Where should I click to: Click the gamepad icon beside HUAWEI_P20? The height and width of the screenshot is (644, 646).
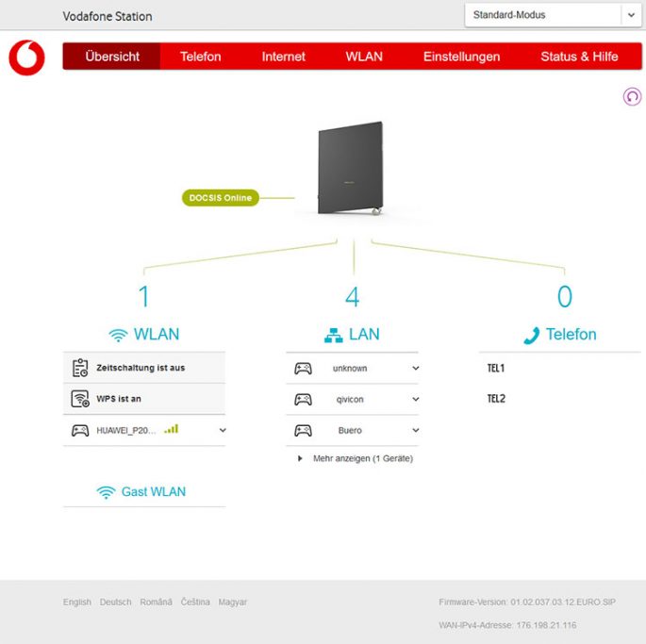[80, 431]
